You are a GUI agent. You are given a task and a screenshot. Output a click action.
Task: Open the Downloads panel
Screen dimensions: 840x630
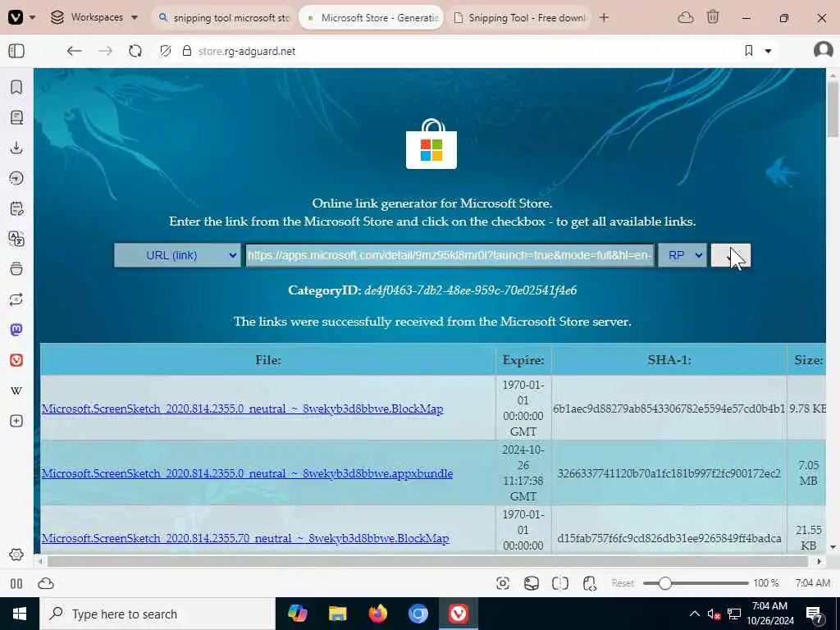point(16,148)
